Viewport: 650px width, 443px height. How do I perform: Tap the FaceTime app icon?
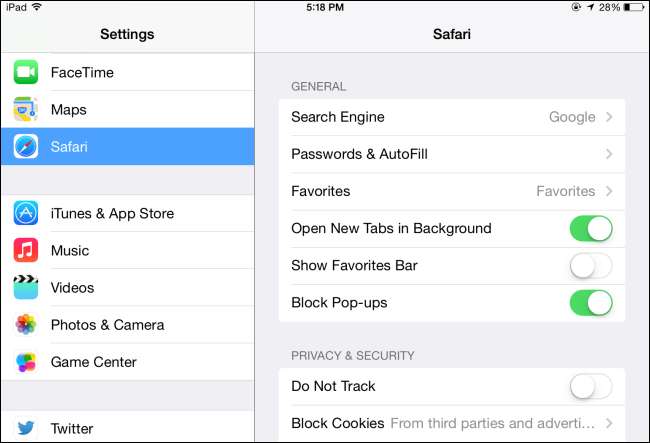pos(26,73)
